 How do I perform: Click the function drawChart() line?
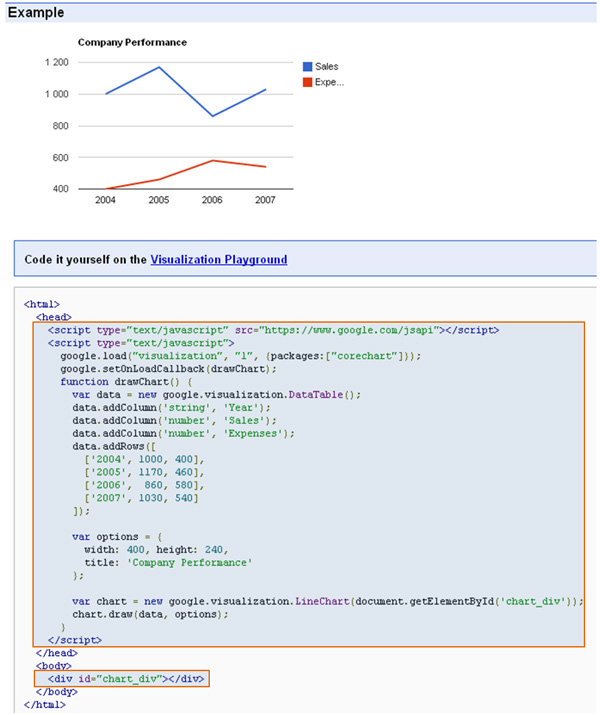[126, 382]
